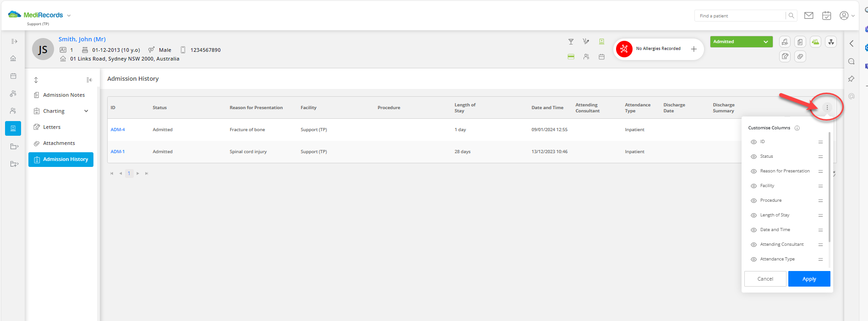This screenshot has height=321, width=868.
Task: Toggle visibility of the Facility column
Action: [753, 186]
